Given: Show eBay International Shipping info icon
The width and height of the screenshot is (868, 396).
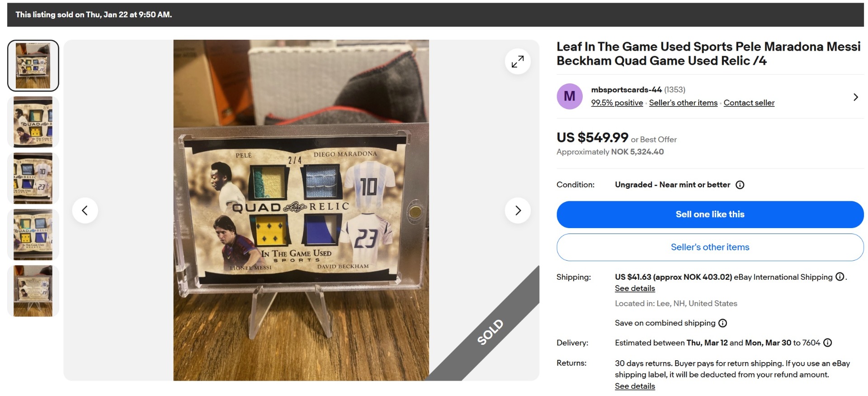Looking at the screenshot, I should point(840,277).
